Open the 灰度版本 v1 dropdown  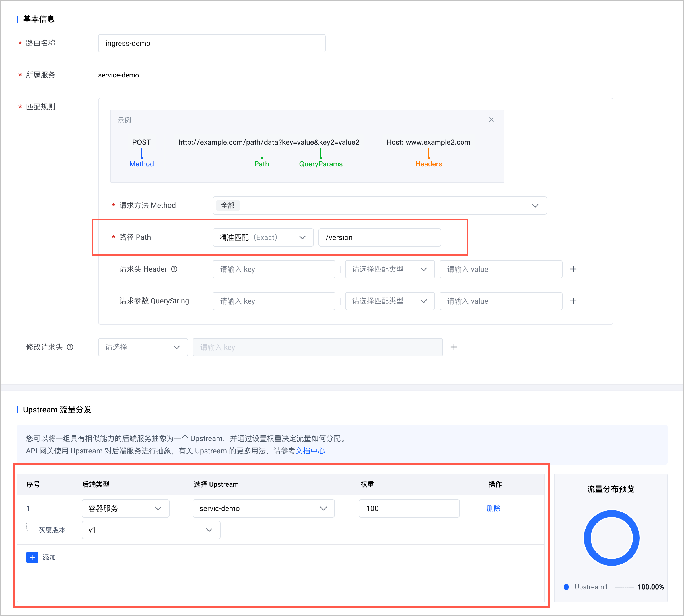pos(151,530)
